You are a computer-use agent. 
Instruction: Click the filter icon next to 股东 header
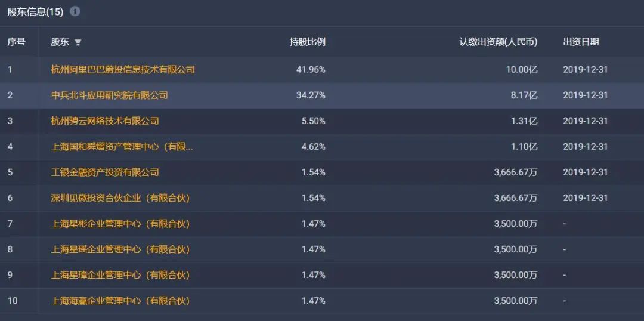(x=78, y=42)
